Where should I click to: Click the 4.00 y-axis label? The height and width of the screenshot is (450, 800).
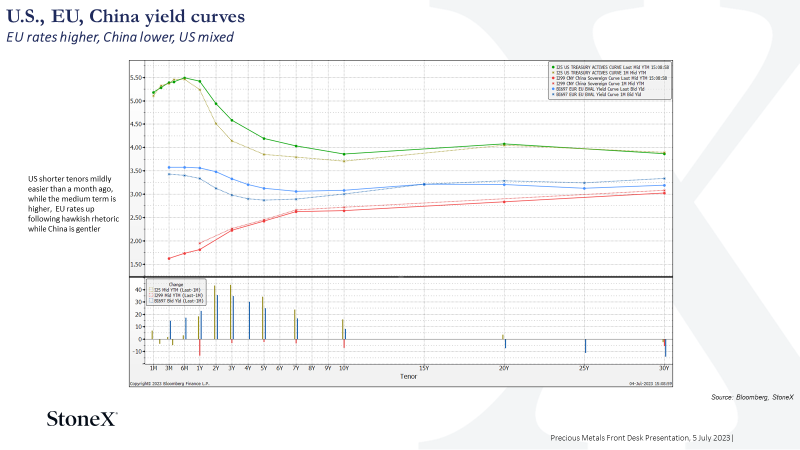(136, 147)
